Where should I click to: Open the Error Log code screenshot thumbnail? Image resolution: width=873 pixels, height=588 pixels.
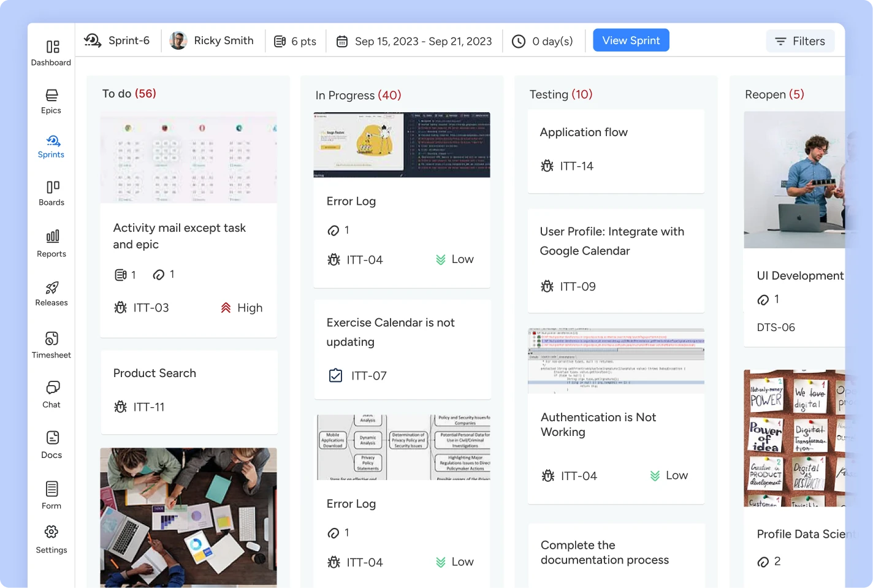click(402, 145)
